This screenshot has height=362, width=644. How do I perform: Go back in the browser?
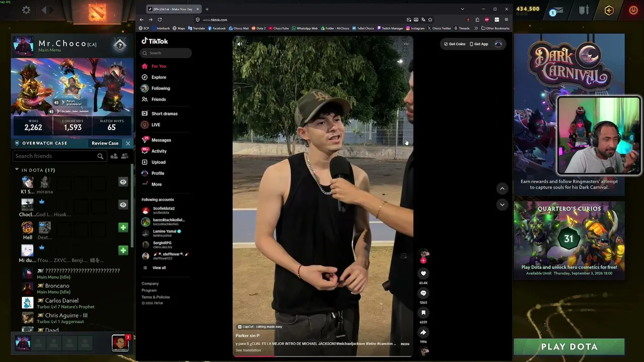pyautogui.click(x=142, y=20)
